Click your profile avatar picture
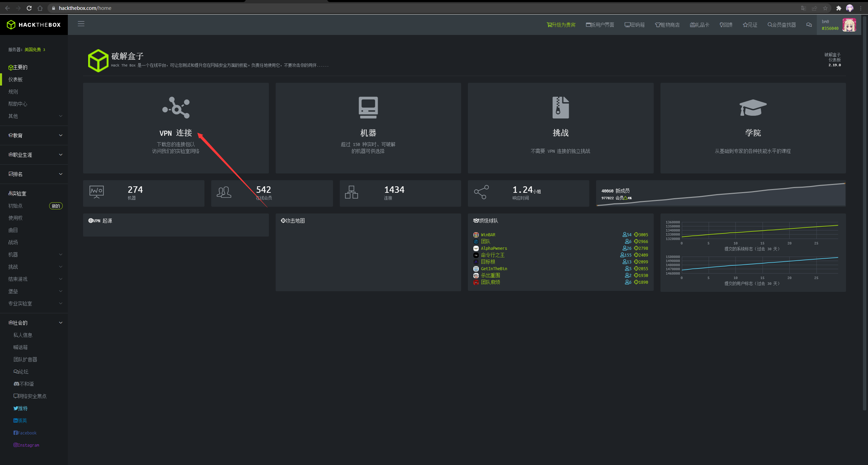Image resolution: width=868 pixels, height=465 pixels. [x=849, y=24]
